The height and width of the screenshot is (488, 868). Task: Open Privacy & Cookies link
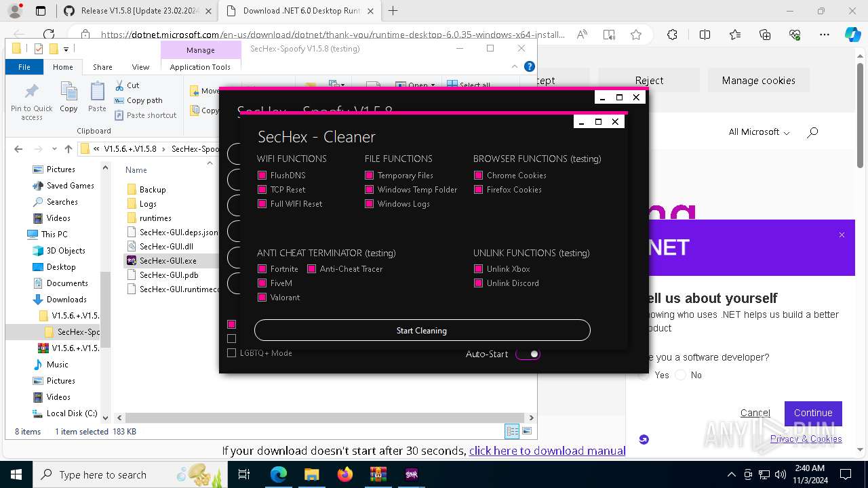pos(806,439)
